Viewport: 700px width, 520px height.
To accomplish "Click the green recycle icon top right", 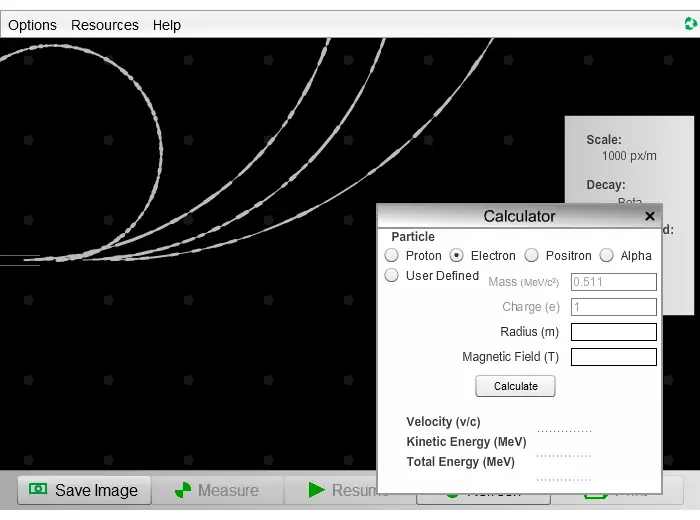I will [691, 23].
